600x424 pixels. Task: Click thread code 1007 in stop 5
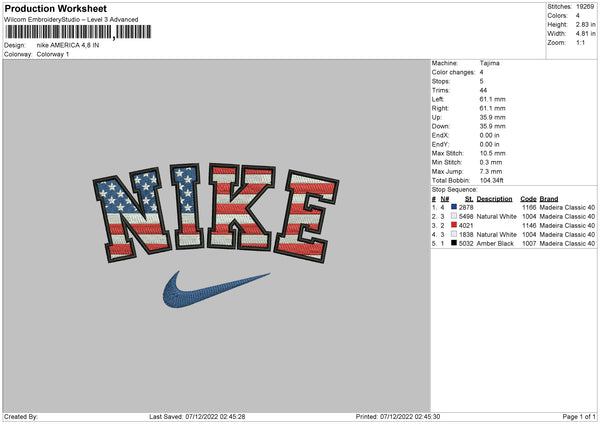coord(529,243)
